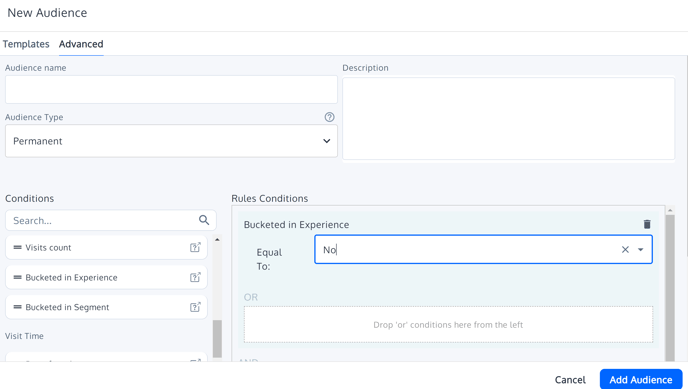Open help link icon for Bucketed in Experience

click(195, 277)
